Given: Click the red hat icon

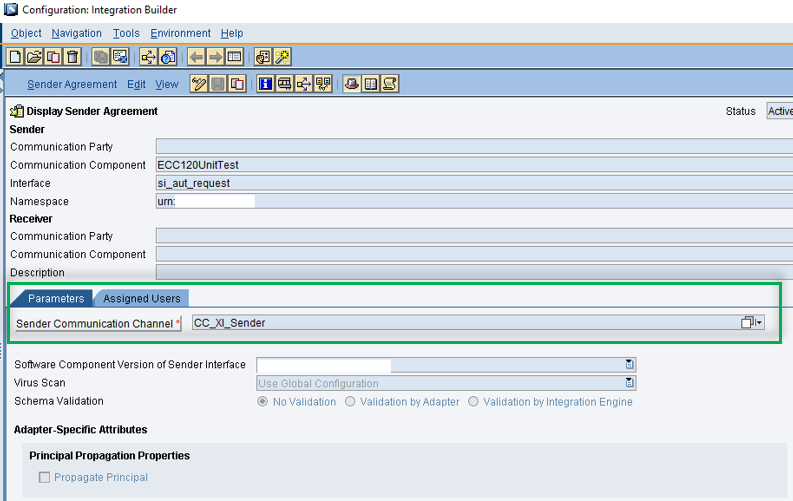Looking at the screenshot, I should click(x=351, y=83).
